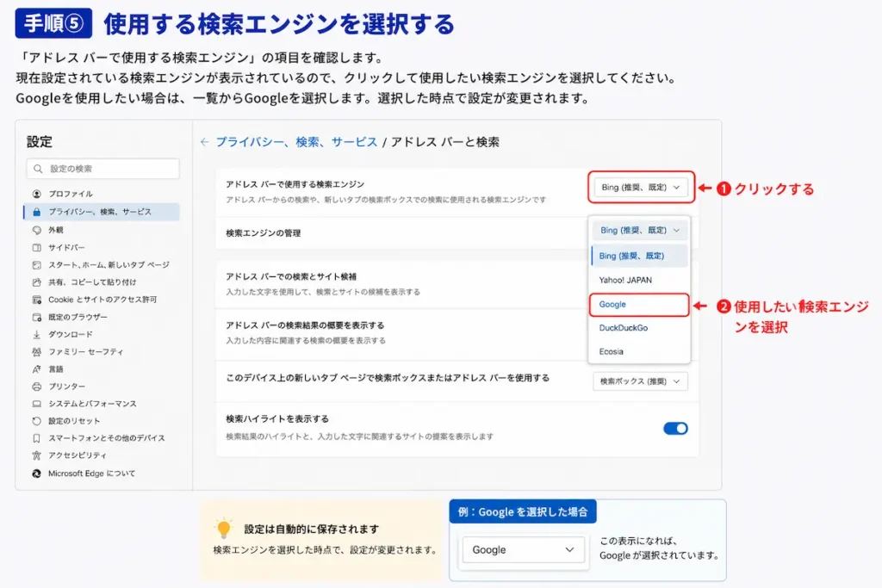Click the lock icon for Privacy, search, services

click(36, 212)
